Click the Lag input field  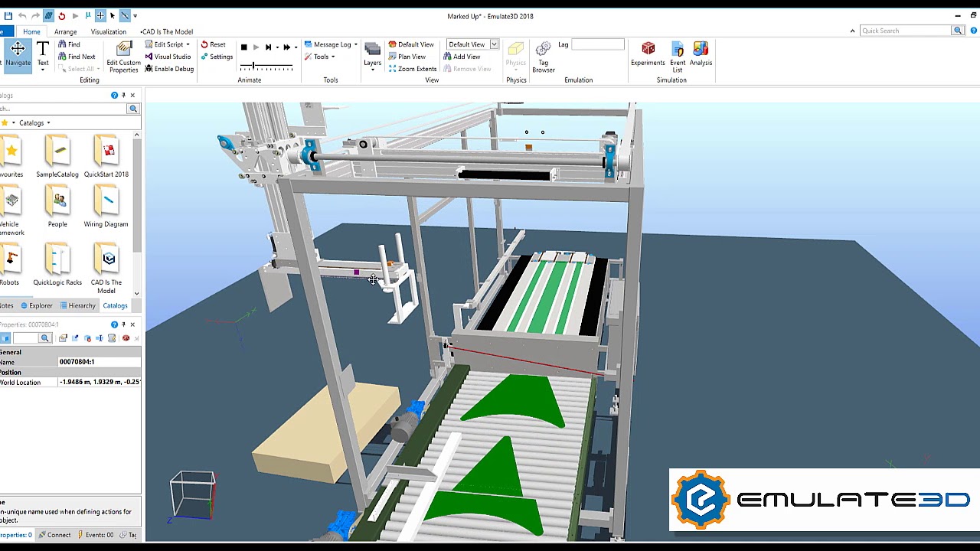click(x=598, y=44)
